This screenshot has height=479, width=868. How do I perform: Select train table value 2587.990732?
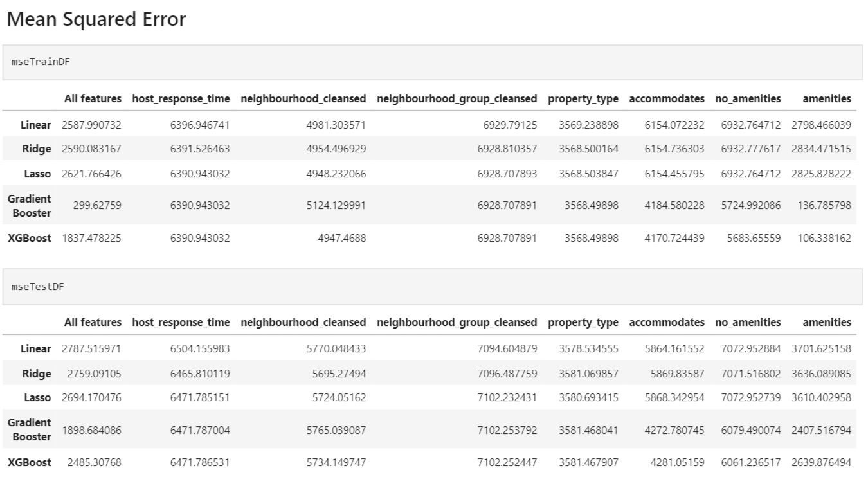click(91, 125)
